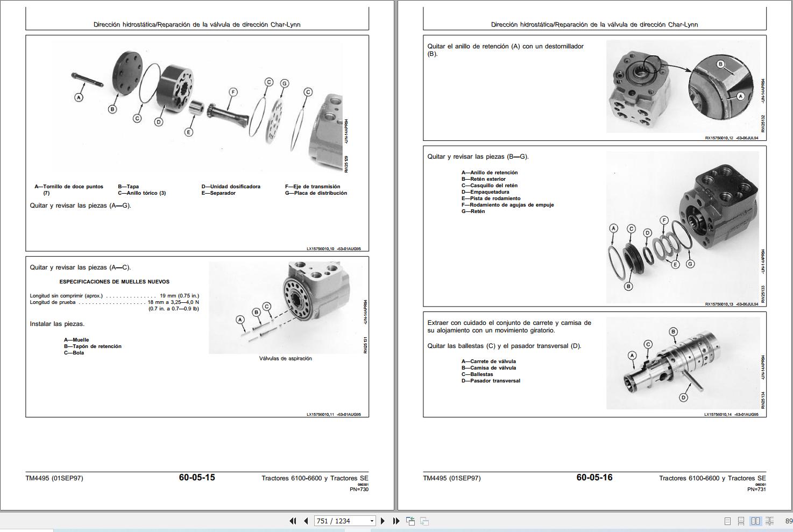Click the 'PN=730' label
The height and width of the screenshot is (532, 793).
[x=359, y=490]
